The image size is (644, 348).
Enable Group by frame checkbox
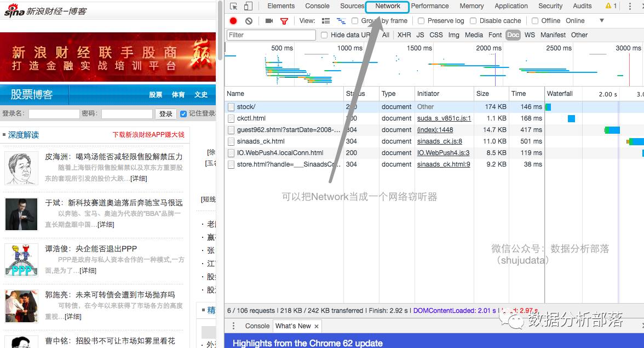(x=355, y=21)
